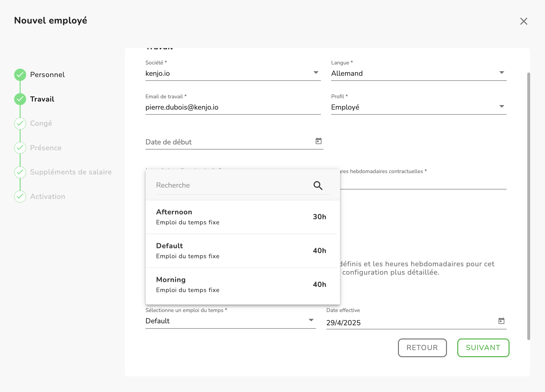
Task: Click the Présence step checkmark icon
Action: pos(20,148)
